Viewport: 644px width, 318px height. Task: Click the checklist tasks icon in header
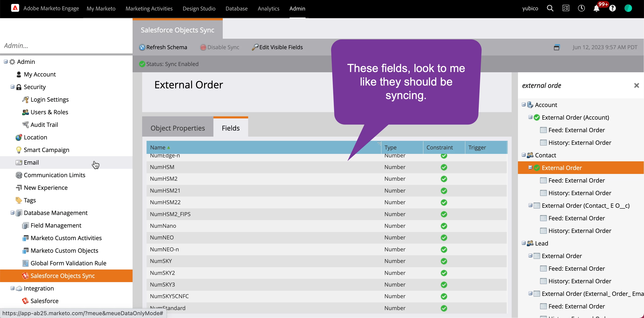pyautogui.click(x=566, y=8)
